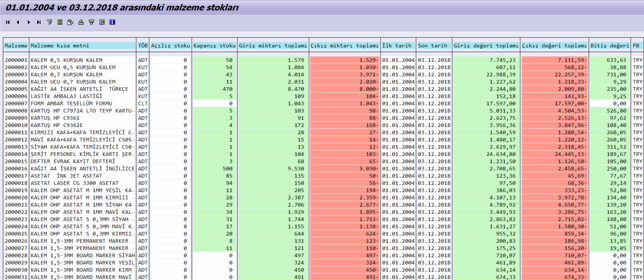Screen dimensions: 644x280
Task: Click text KARTUŞ HP C9362E
Action: click(57, 125)
